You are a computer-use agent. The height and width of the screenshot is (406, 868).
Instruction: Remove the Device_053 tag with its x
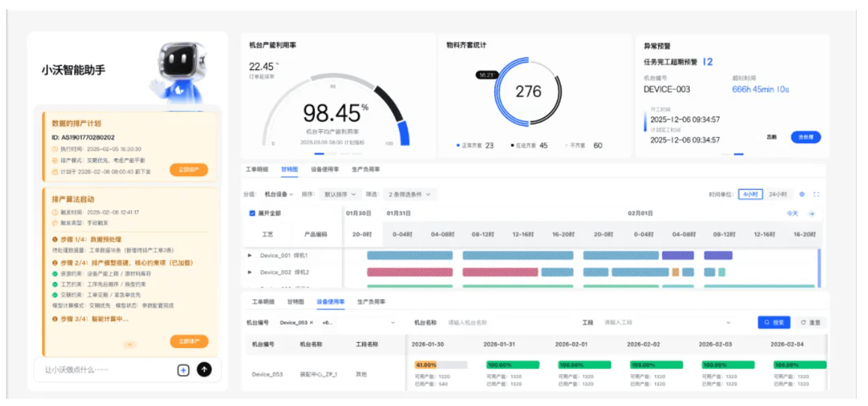(x=311, y=323)
